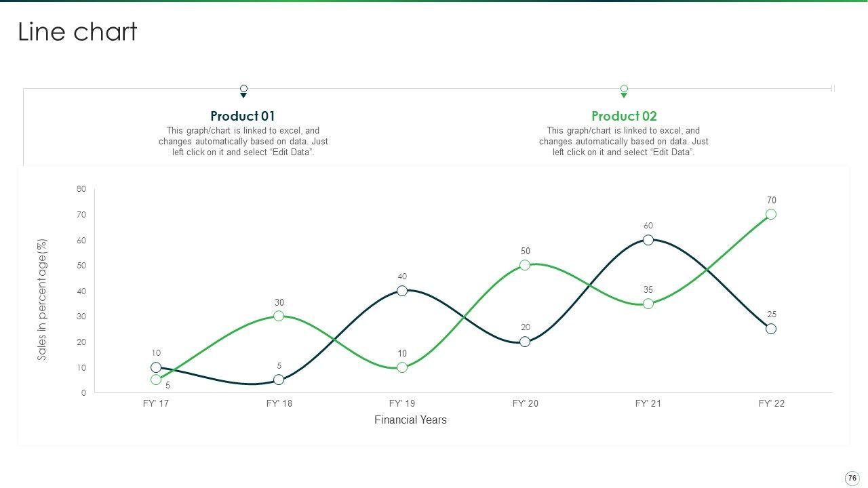This screenshot has height=488, width=868.
Task: Select the slide number 76 badge
Action: pos(852,478)
